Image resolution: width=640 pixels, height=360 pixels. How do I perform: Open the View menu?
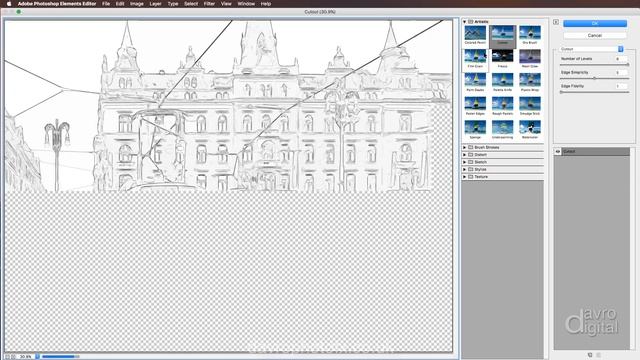click(x=226, y=4)
